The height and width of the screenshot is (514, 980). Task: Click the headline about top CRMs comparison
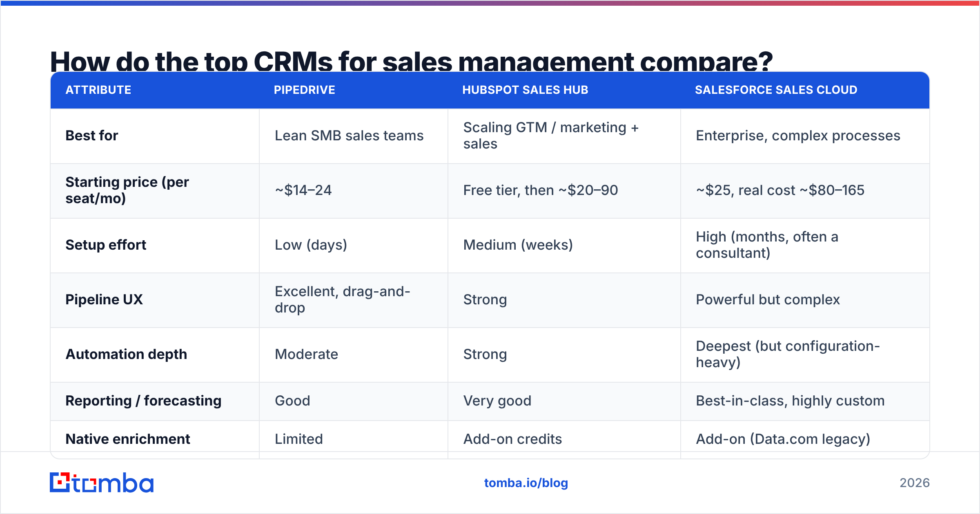click(411, 61)
